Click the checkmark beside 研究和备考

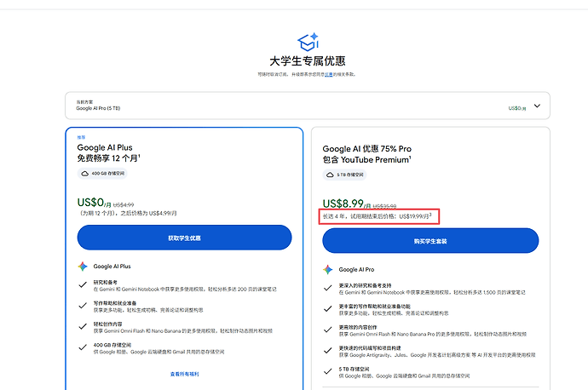point(83,284)
